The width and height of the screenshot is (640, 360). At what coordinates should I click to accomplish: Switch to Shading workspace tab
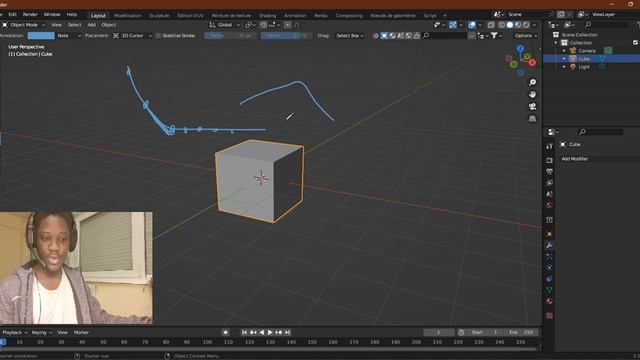click(x=267, y=16)
